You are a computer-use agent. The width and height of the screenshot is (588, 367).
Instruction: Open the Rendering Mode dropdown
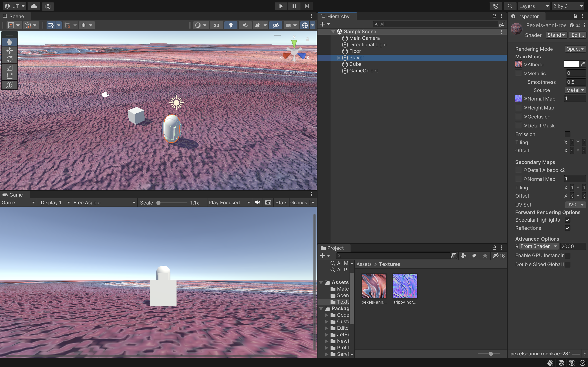pos(575,49)
